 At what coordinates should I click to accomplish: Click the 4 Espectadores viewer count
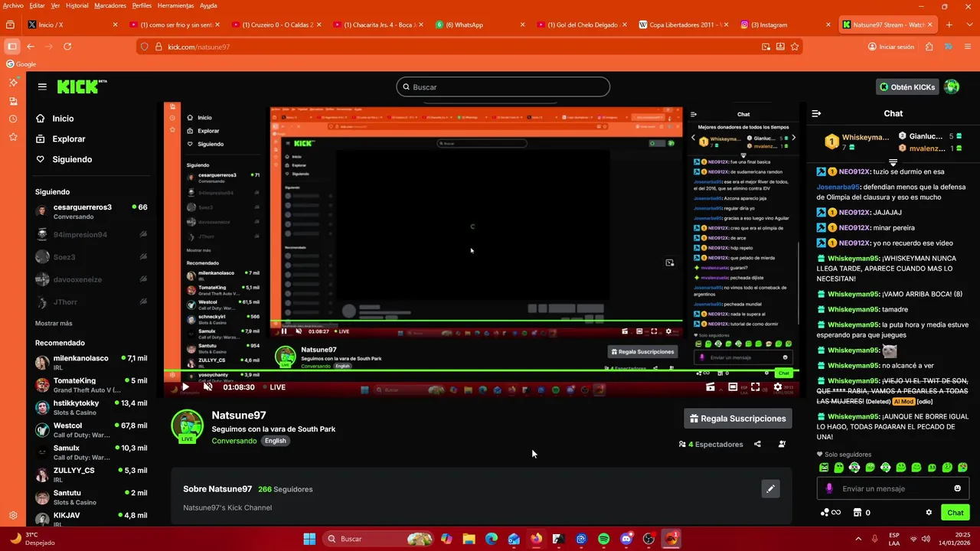pyautogui.click(x=711, y=444)
